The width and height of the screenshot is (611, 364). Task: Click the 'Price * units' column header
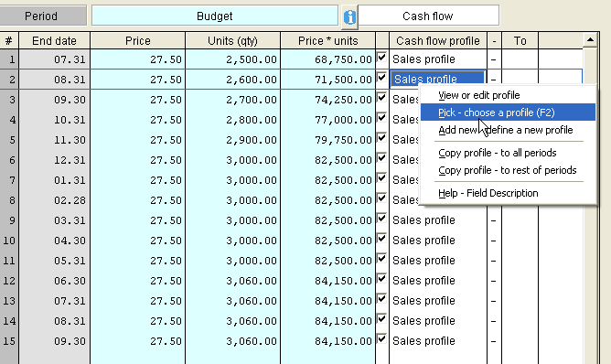[x=327, y=41]
